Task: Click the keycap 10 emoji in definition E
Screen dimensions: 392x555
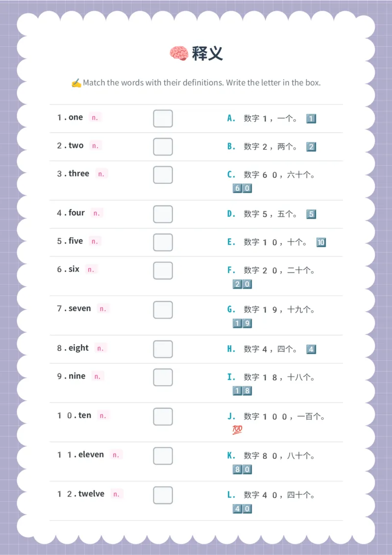Action: 321,242
